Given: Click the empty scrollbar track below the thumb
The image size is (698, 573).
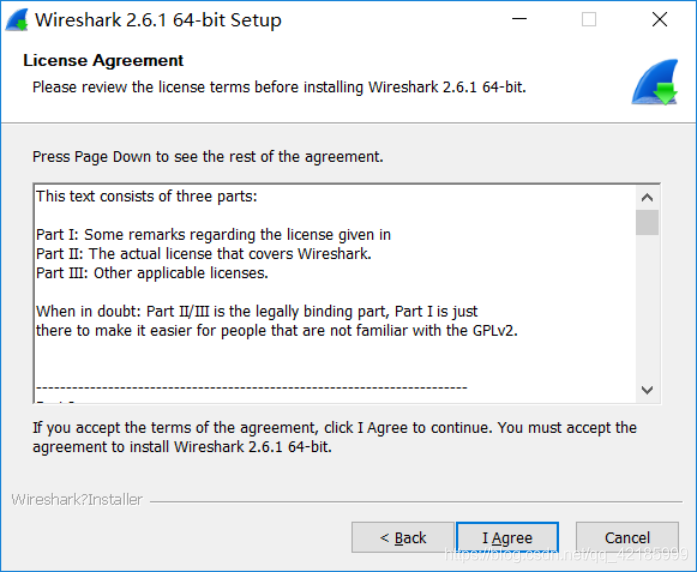Looking at the screenshot, I should click(647, 310).
